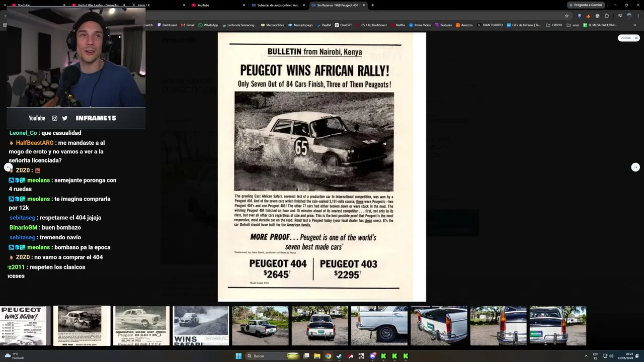The width and height of the screenshot is (644, 362).
Task: Click the Twitter icon on the stream overlay
Action: (x=64, y=118)
